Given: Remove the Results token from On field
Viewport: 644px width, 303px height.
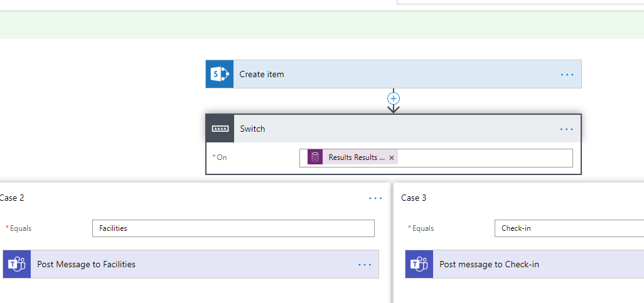Looking at the screenshot, I should tap(392, 158).
